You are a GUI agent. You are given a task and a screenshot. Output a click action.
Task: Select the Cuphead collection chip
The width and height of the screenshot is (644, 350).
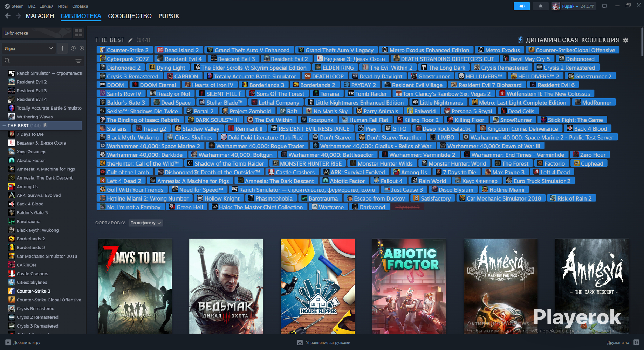coord(589,163)
